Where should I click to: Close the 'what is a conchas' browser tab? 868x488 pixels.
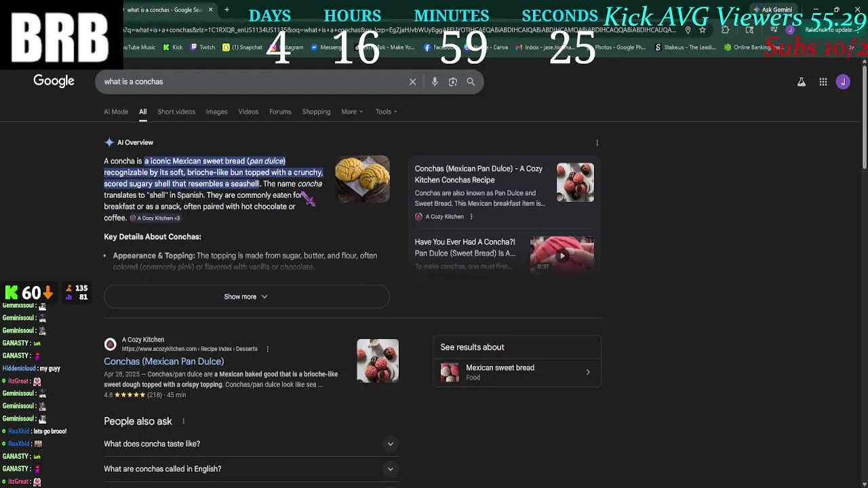point(210,9)
